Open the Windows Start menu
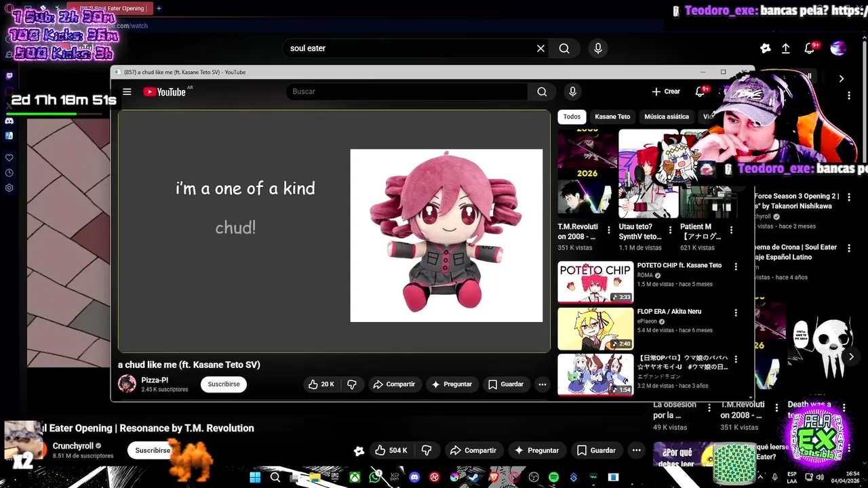The height and width of the screenshot is (488, 868). (x=255, y=477)
